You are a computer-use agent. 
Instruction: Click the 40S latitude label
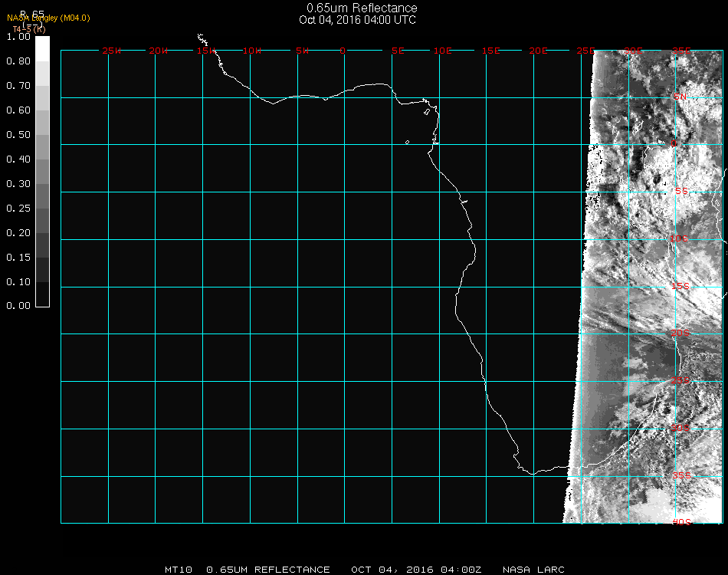click(681, 522)
